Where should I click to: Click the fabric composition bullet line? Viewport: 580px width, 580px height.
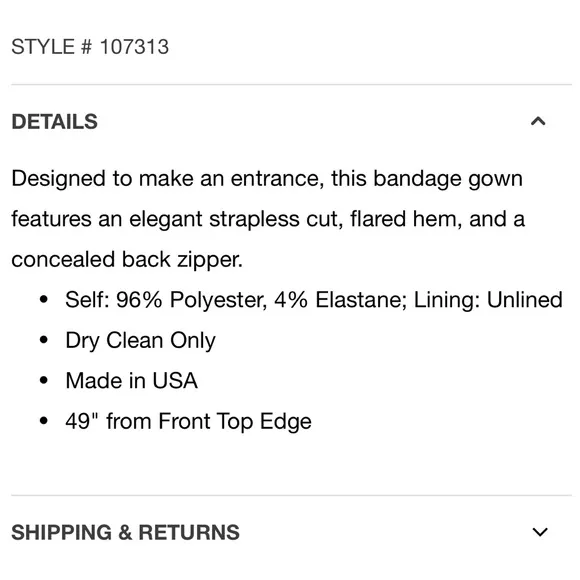(x=314, y=300)
